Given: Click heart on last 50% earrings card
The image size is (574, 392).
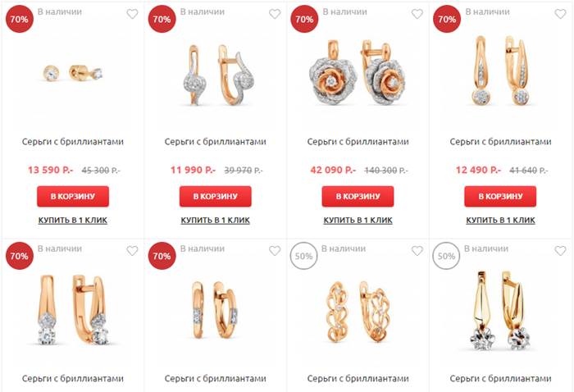Looking at the screenshot, I should click(x=560, y=251).
